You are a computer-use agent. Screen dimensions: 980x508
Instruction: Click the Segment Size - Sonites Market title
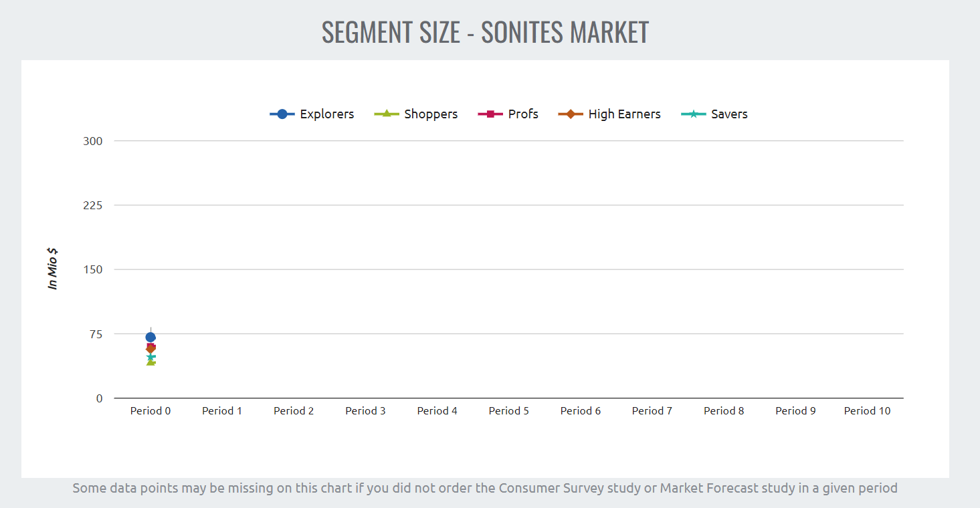485,32
